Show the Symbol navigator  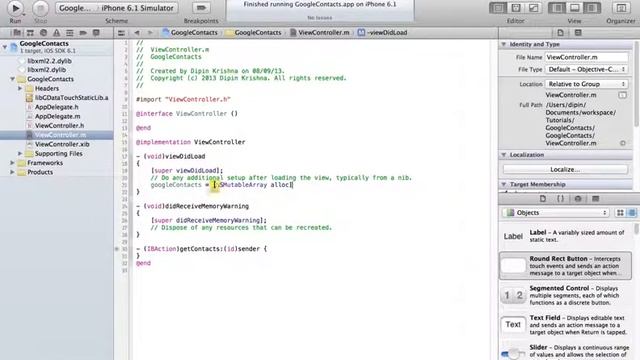30,33
